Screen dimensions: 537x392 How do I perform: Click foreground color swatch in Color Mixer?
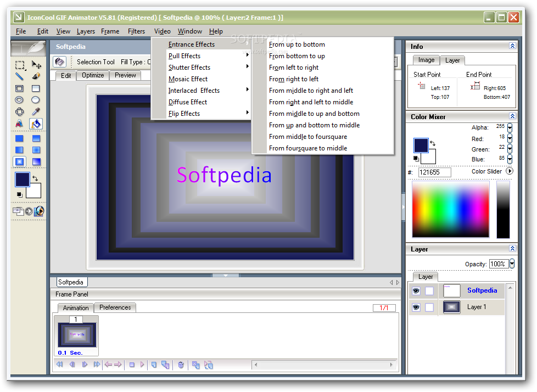tap(421, 145)
